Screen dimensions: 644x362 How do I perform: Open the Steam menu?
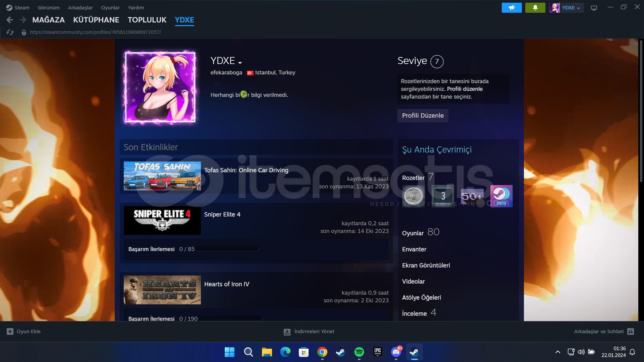point(22,8)
